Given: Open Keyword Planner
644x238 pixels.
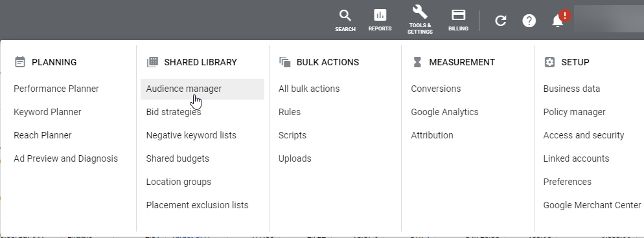Looking at the screenshot, I should (48, 113).
